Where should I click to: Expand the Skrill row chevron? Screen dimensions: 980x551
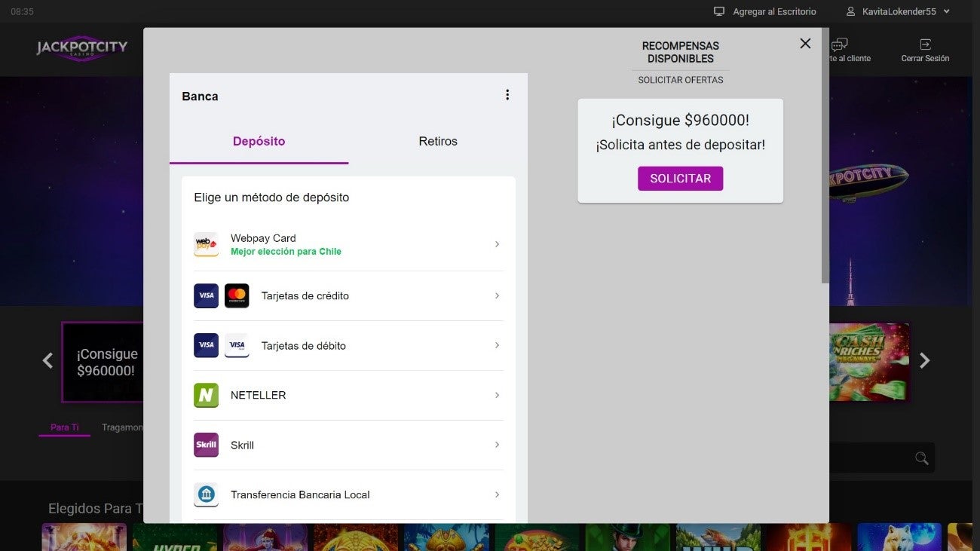pyautogui.click(x=497, y=445)
